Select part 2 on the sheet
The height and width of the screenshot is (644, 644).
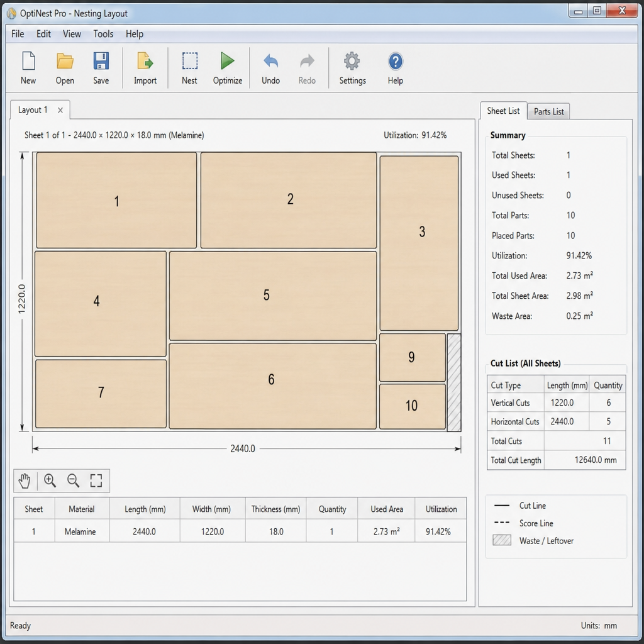[x=288, y=201]
